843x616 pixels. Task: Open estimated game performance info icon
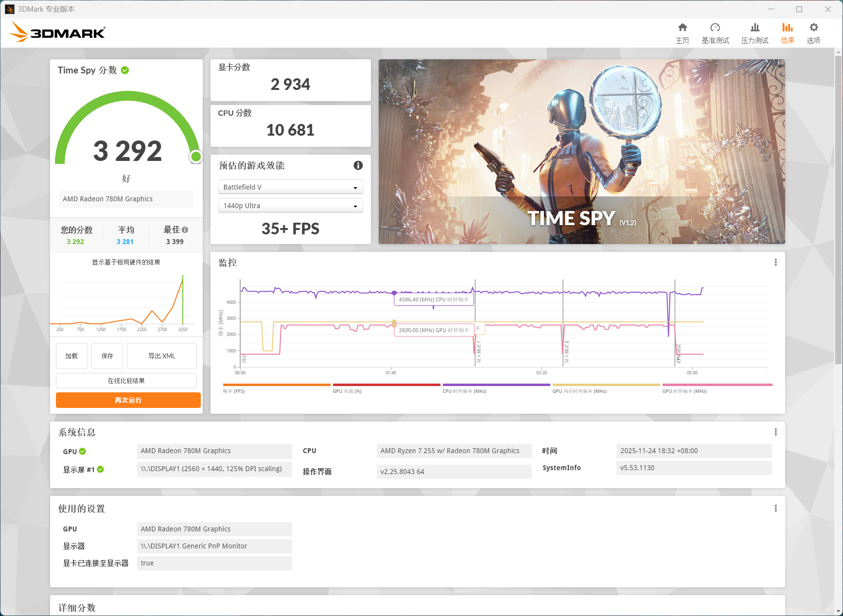tap(358, 165)
